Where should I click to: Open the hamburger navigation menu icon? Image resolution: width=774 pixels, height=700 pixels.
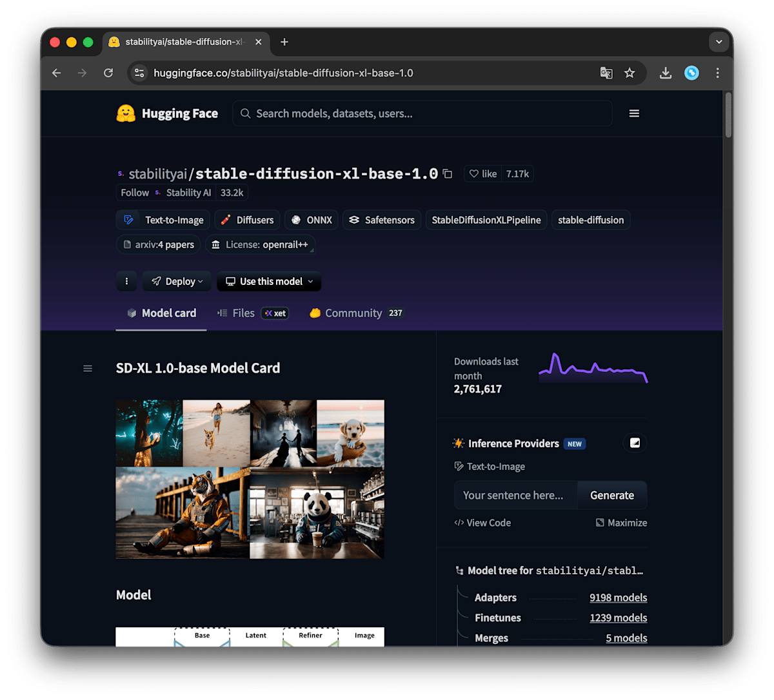click(634, 113)
